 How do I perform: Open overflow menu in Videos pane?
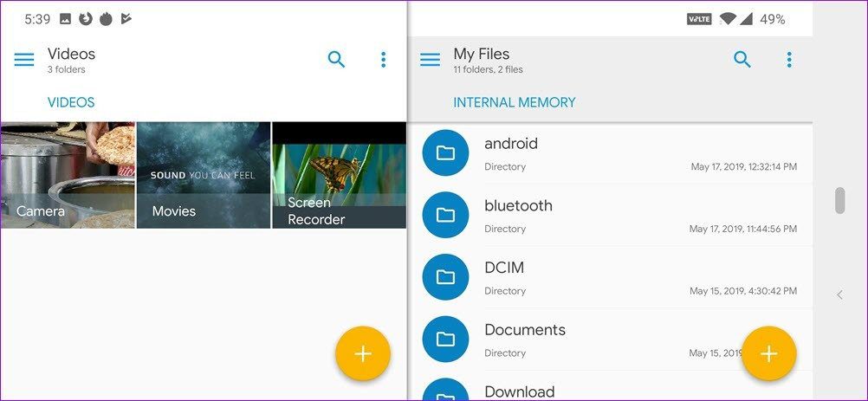point(383,60)
